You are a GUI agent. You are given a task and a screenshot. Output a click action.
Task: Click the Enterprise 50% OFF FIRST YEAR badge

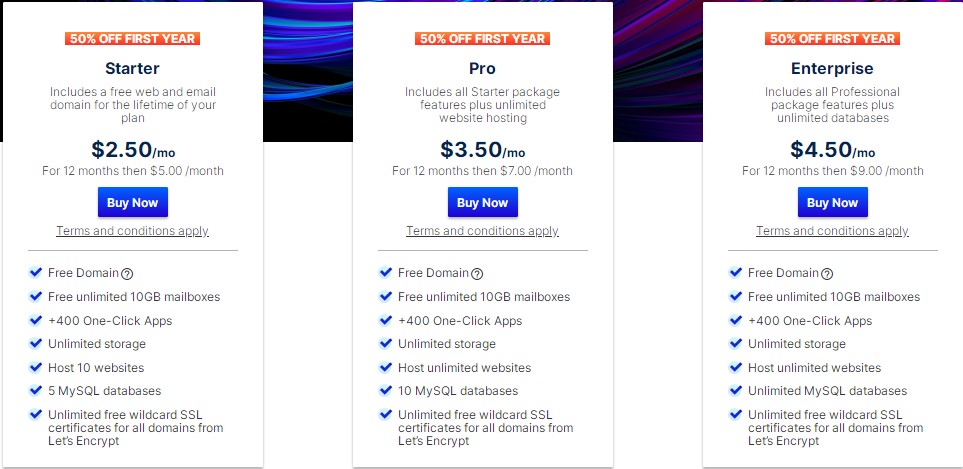pos(832,39)
